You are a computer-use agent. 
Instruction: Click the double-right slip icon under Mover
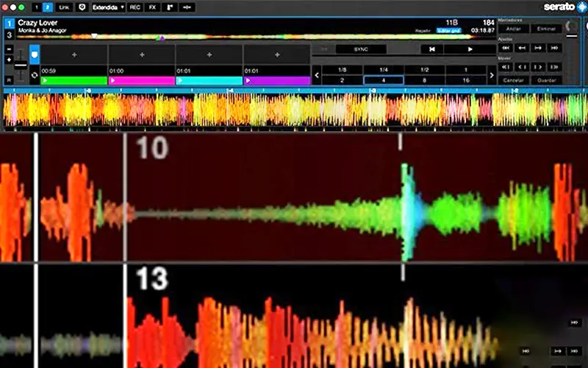tap(555, 67)
